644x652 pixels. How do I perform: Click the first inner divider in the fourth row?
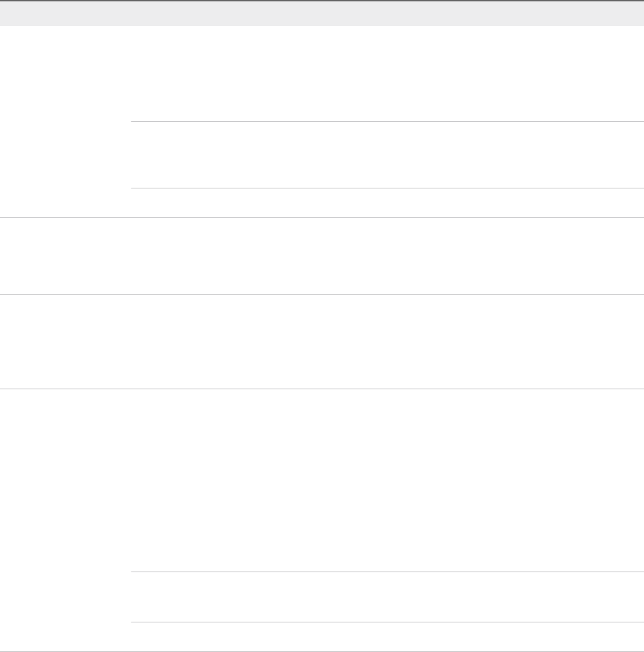tap(383, 572)
